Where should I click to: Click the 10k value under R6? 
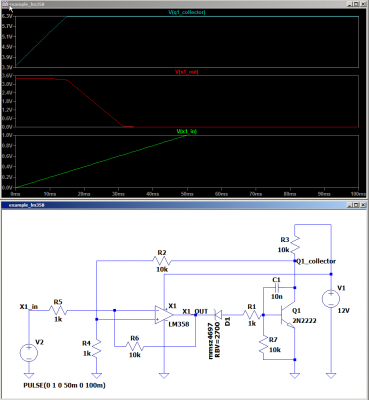tap(134, 355)
